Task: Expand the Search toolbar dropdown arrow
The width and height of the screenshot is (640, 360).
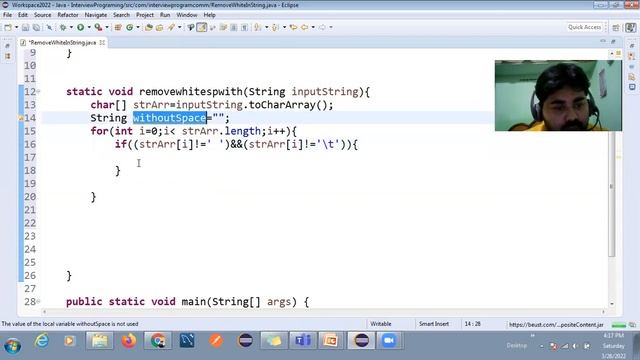Action: [180, 27]
